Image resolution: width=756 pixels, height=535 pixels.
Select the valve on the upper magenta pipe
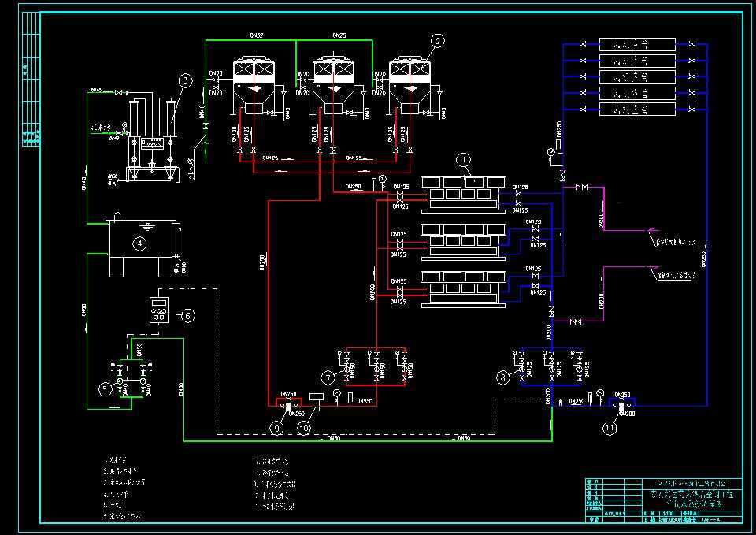coord(583,187)
